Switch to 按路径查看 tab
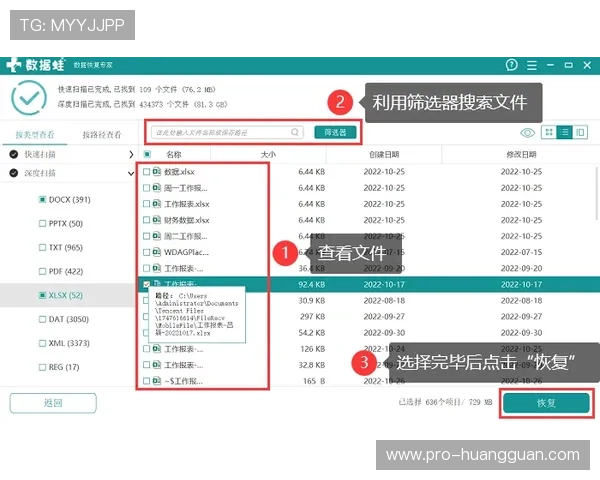 102,134
